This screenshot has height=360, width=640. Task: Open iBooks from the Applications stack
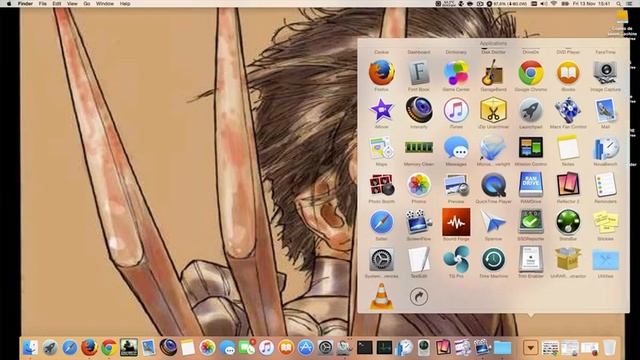point(568,73)
